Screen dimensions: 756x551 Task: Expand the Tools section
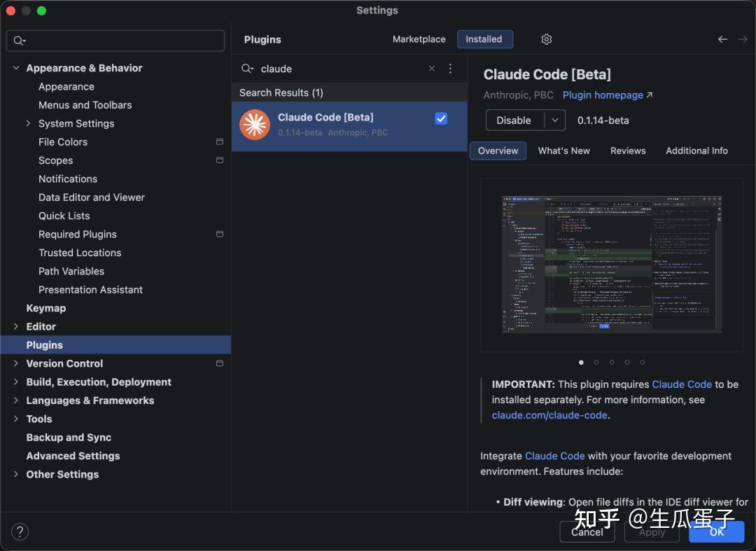coord(16,419)
